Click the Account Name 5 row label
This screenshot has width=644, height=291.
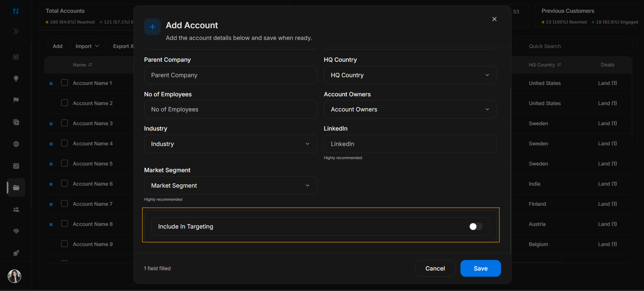click(93, 163)
